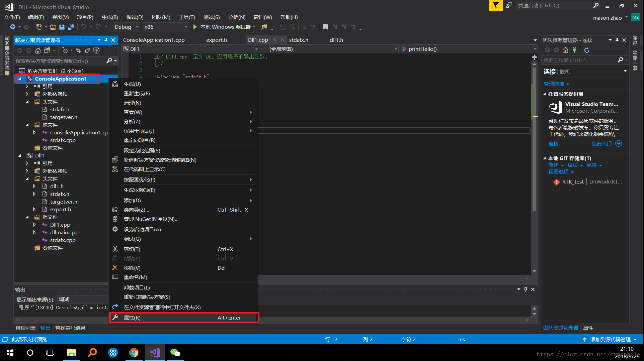Choose 设为启动项目(A) in the context menu
This screenshot has height=361, width=644.
click(x=183, y=230)
